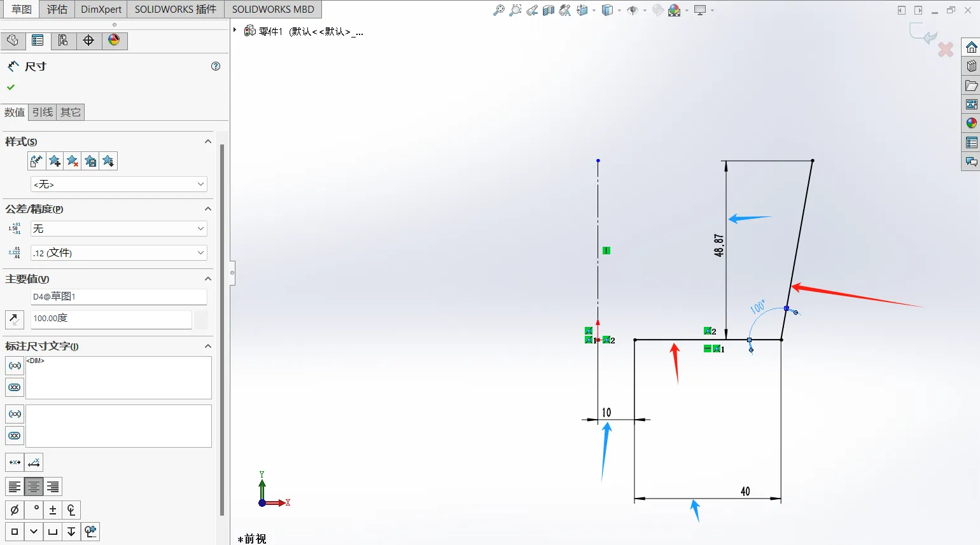Screen dimensions: 980x545
Task: Click the green checkmark to accept dimension
Action: [11, 87]
